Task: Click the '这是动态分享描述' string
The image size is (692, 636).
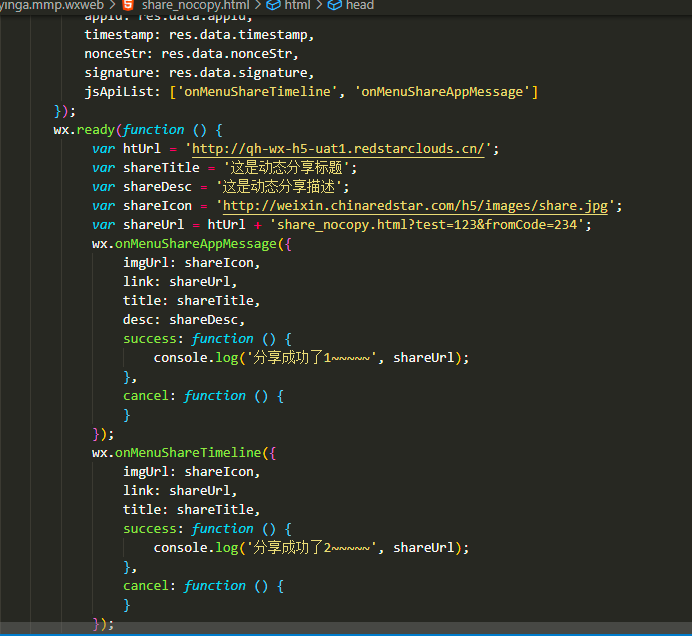Action: point(279,187)
